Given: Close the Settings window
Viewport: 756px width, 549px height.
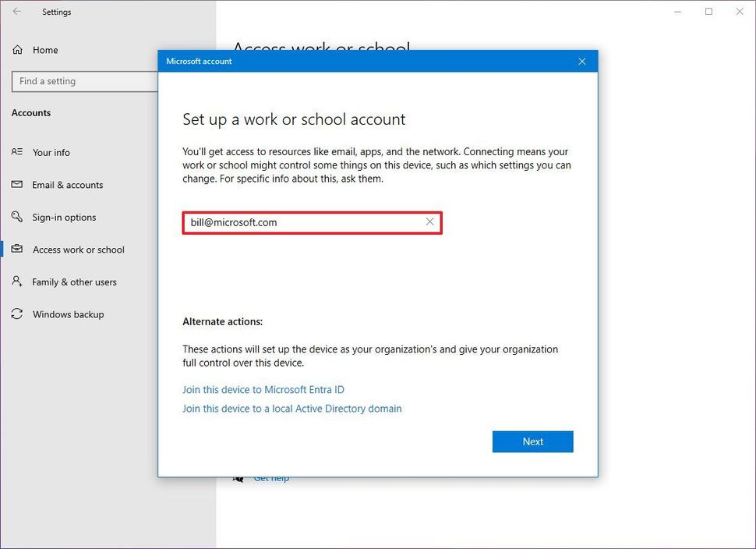Looking at the screenshot, I should tap(740, 12).
